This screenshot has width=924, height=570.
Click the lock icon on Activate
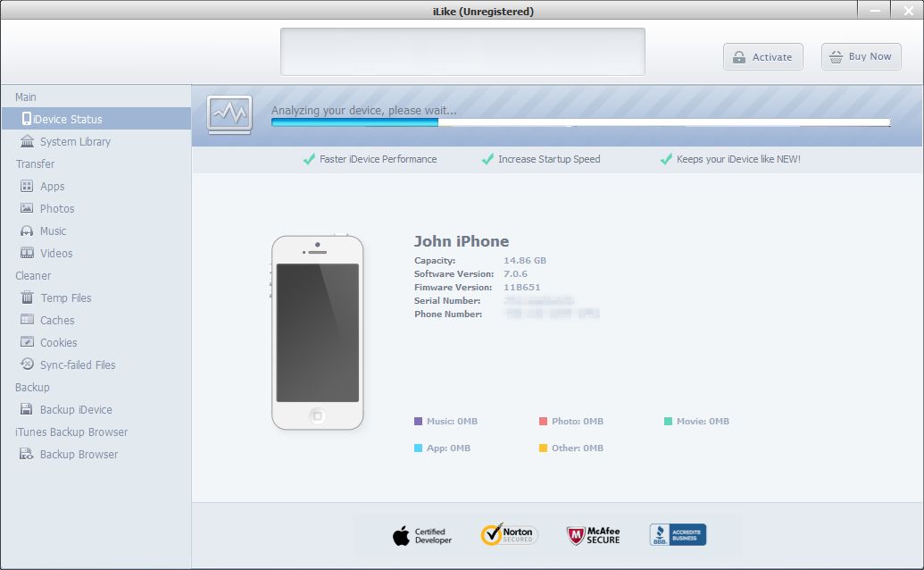point(739,57)
